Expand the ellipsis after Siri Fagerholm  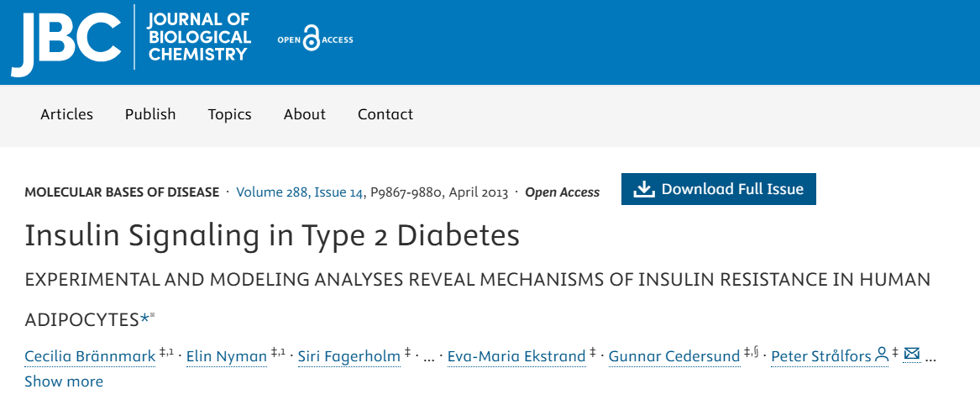coord(429,356)
